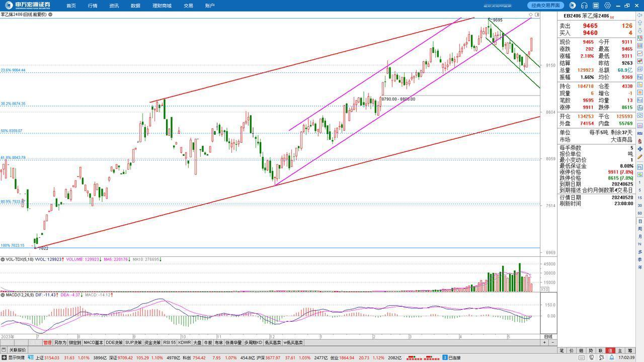The height and width of the screenshot is (362, 644).
Task: Switch to 月 monthly period in sidebar
Action: pyautogui.click(x=640, y=236)
